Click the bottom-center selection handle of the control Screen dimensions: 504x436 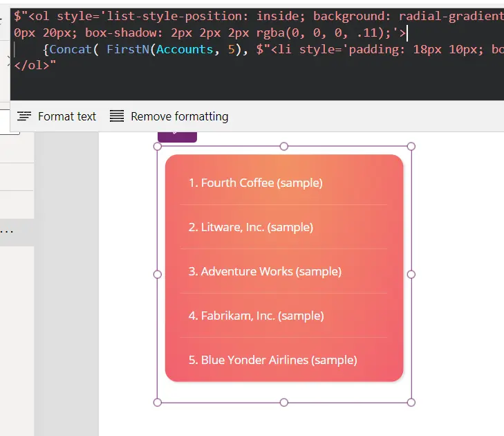click(284, 402)
